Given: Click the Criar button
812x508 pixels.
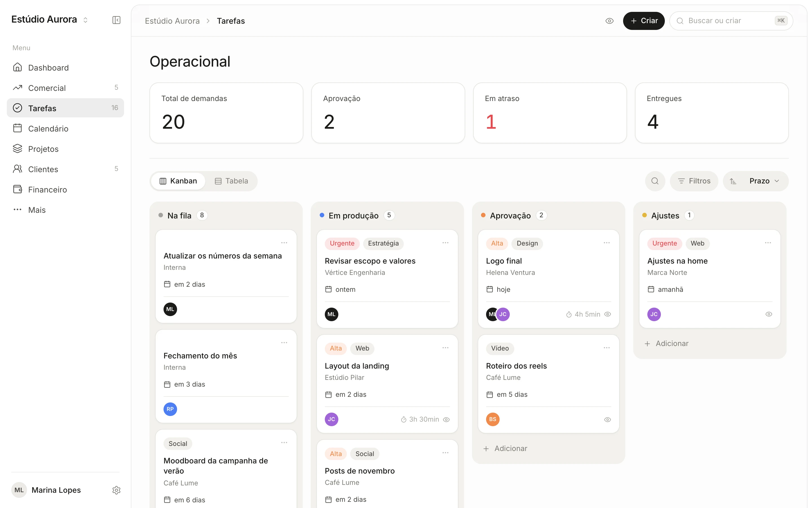Looking at the screenshot, I should coord(644,21).
